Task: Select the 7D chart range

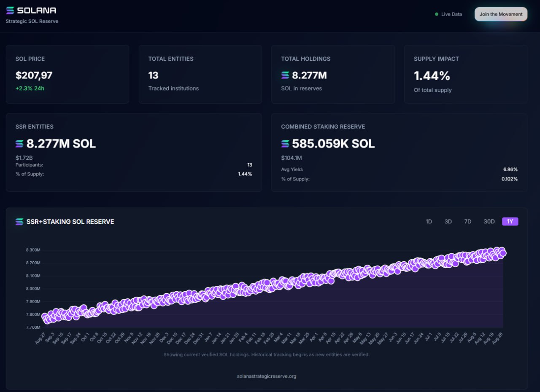Action: pos(467,222)
